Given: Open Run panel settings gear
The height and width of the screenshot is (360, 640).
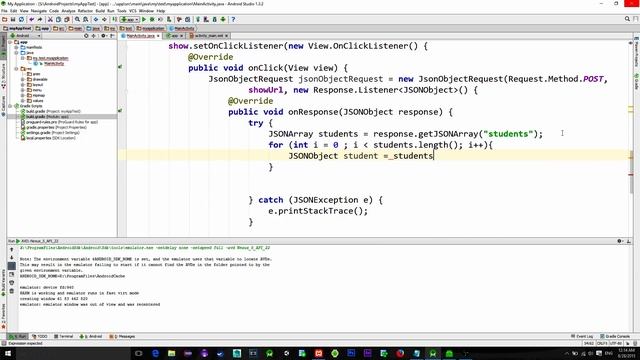Looking at the screenshot, I should [x=620, y=241].
